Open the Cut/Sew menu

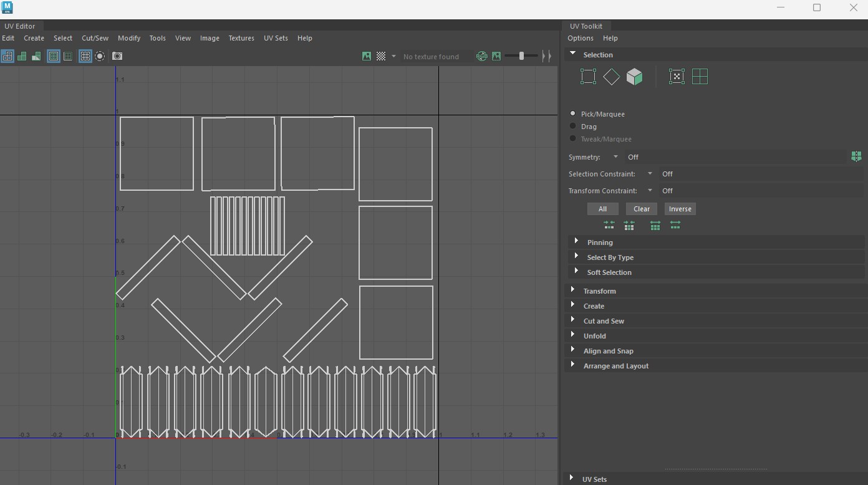pos(95,38)
